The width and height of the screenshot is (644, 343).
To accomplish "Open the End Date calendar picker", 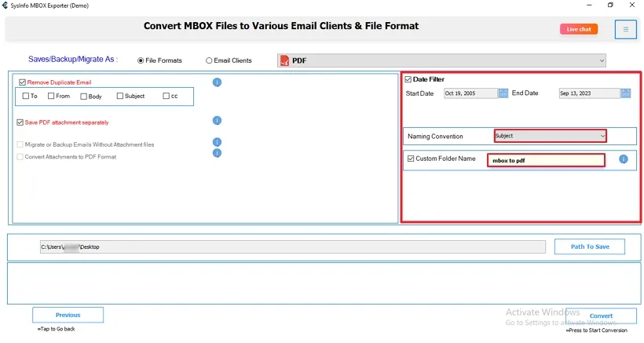I will pyautogui.click(x=625, y=93).
